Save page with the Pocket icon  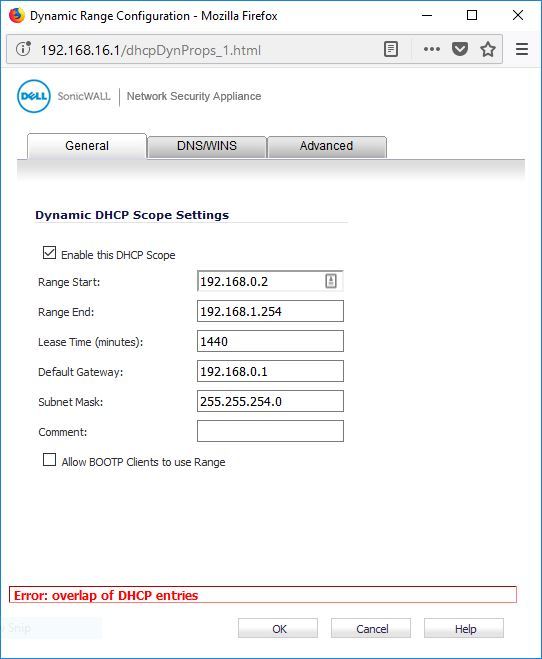click(x=460, y=49)
